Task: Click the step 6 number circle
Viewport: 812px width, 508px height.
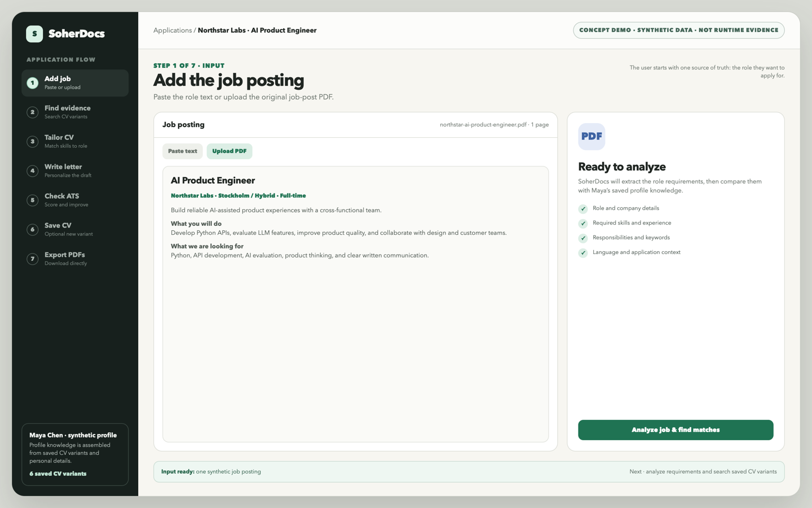Action: tap(33, 230)
